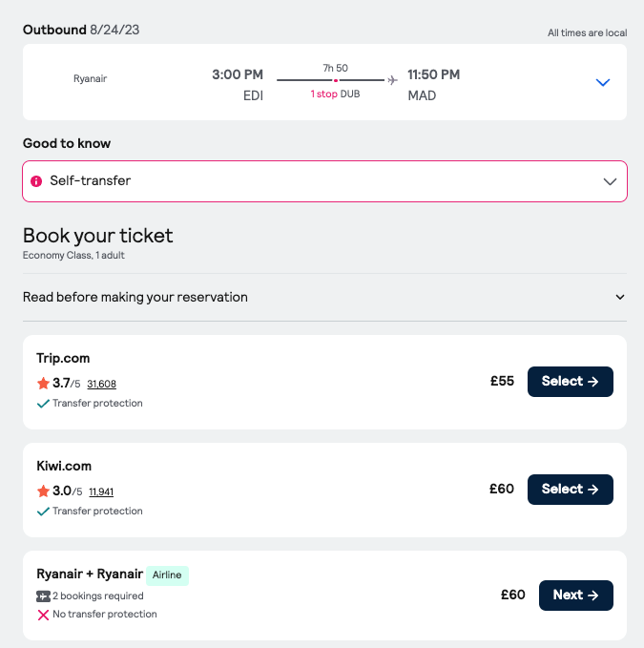Open the 31,608 Trip.com reviews link
Viewport: 644px width, 648px height.
(x=102, y=384)
